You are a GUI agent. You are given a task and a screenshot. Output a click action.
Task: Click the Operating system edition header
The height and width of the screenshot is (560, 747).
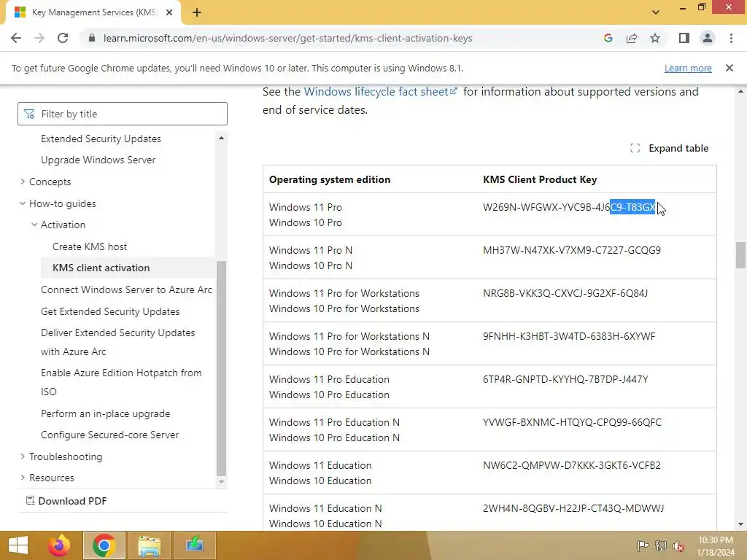[330, 179]
